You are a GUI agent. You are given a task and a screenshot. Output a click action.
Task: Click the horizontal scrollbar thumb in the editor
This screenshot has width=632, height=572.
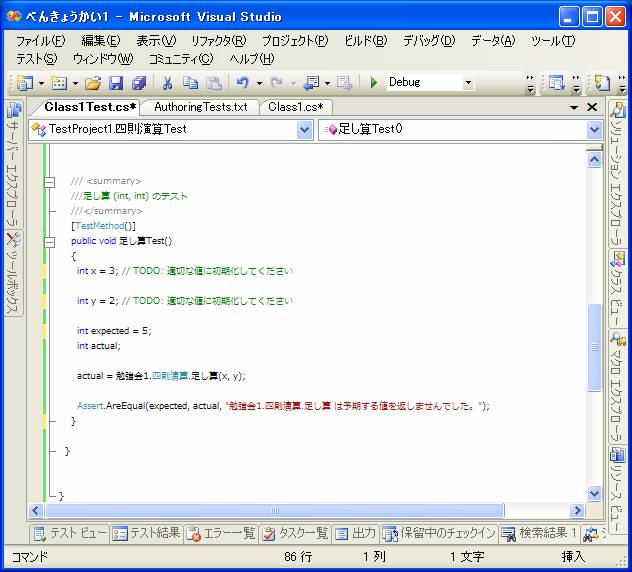275,510
